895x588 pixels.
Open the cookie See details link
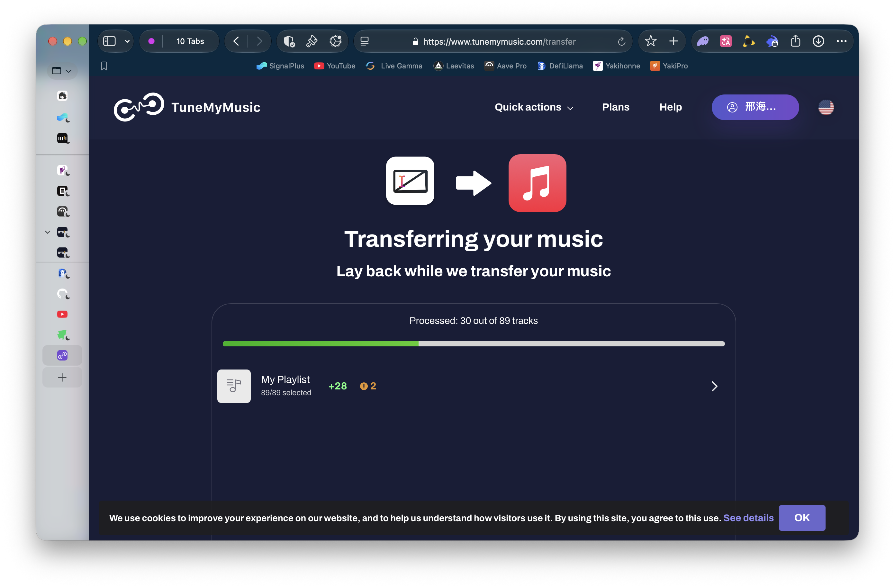[748, 518]
